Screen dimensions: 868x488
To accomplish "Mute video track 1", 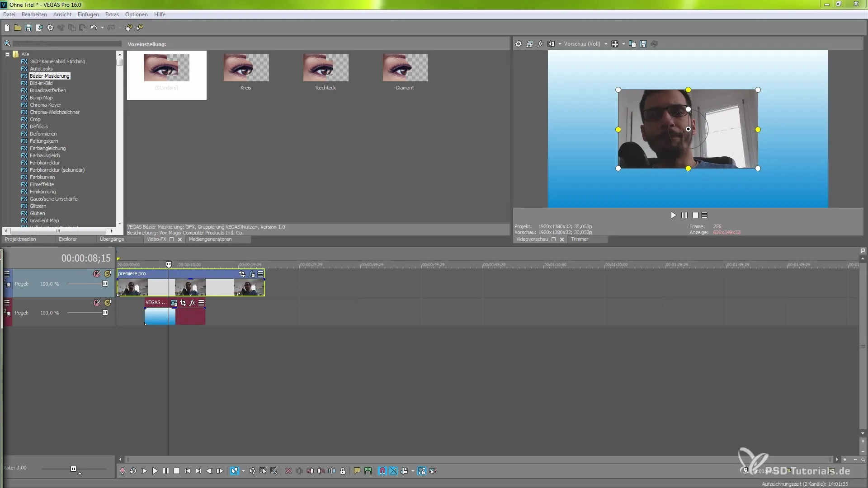I will point(97,274).
